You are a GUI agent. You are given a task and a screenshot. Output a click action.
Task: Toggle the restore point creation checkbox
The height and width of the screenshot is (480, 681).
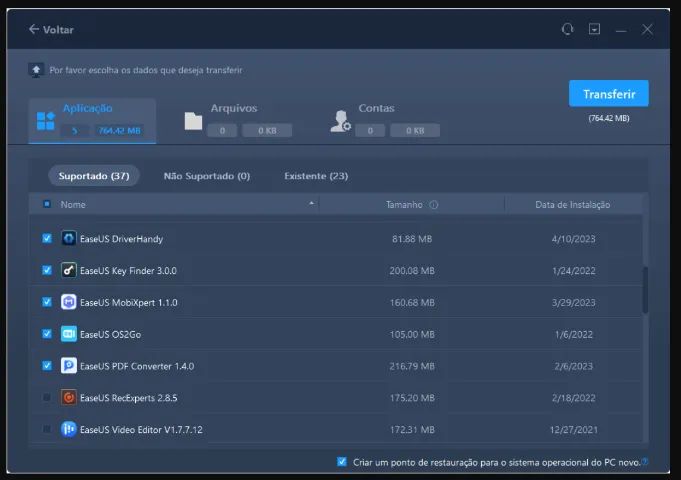(x=342, y=462)
